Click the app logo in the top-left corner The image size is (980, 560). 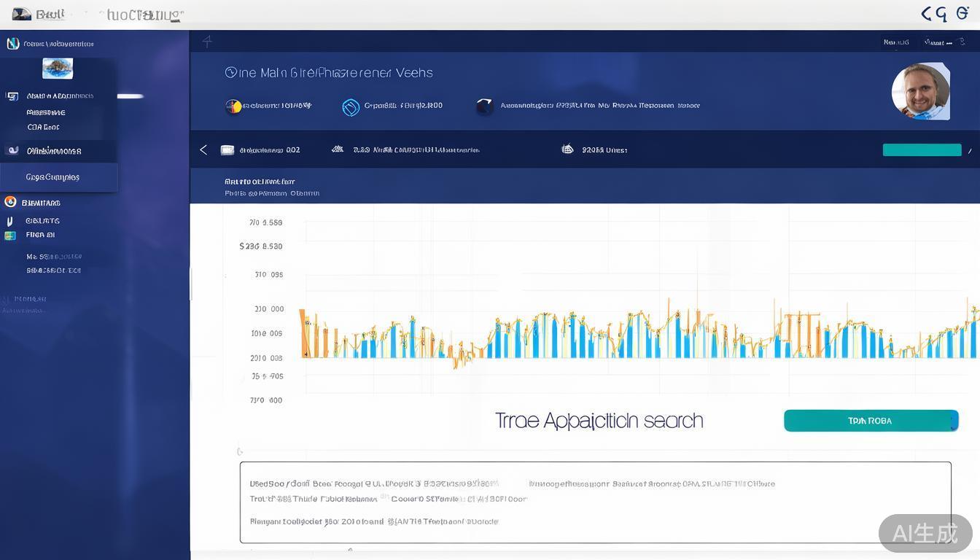point(22,14)
